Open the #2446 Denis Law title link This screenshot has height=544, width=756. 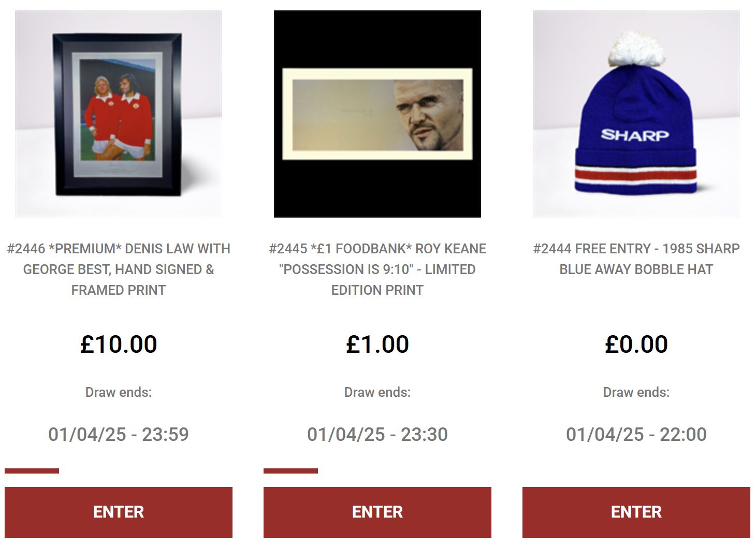pyautogui.click(x=119, y=269)
